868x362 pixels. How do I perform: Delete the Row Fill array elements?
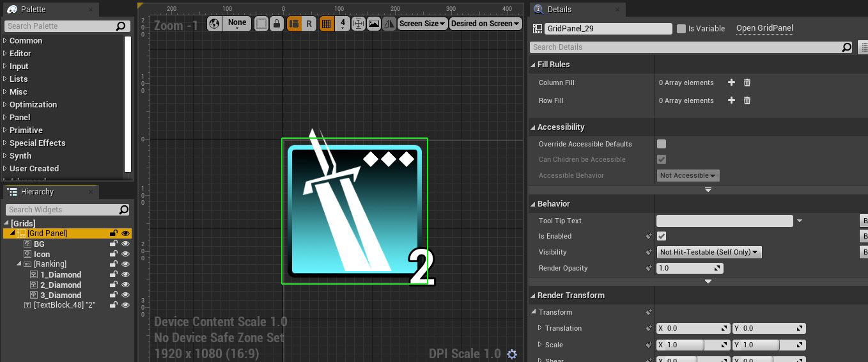tap(747, 100)
